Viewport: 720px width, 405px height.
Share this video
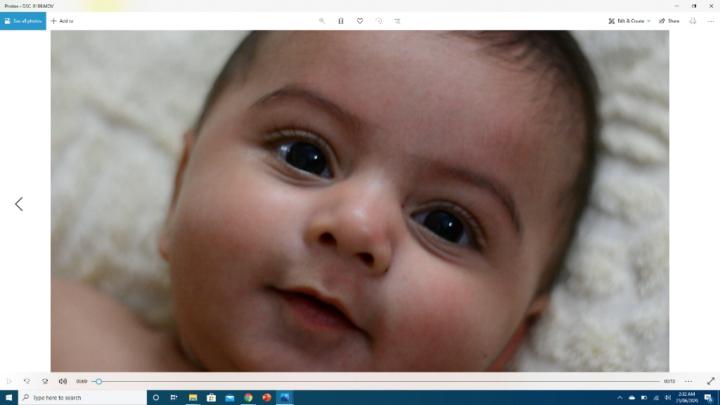[x=669, y=21]
